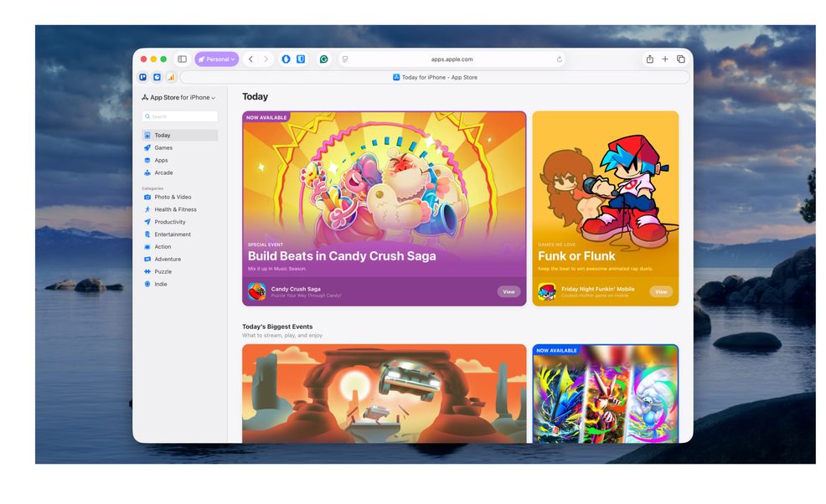Open the Indie category

pos(179,285)
